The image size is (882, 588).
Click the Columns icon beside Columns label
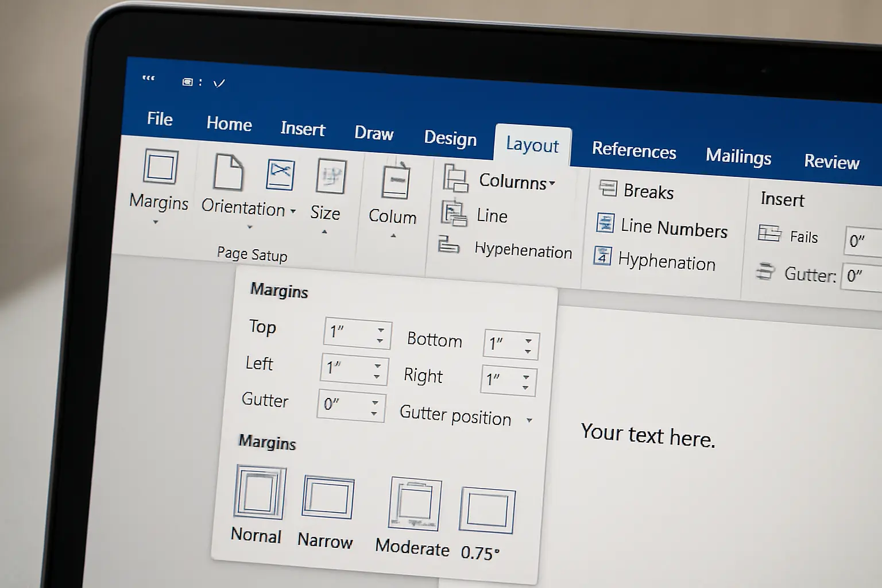455,177
